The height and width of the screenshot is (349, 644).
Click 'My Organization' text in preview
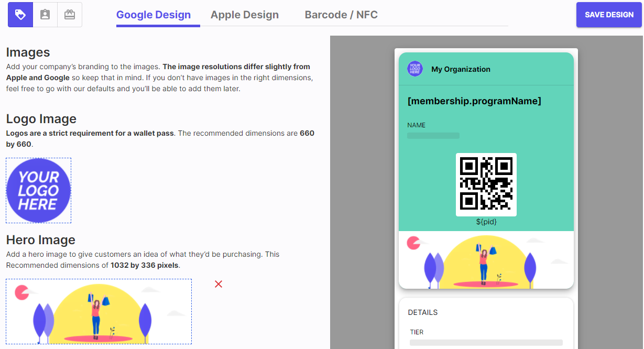[461, 69]
